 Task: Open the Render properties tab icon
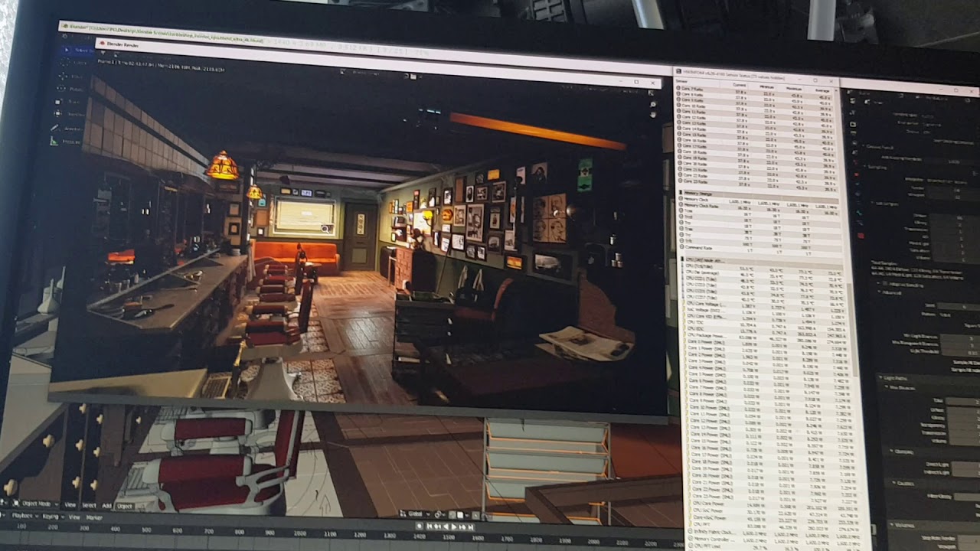(x=854, y=124)
